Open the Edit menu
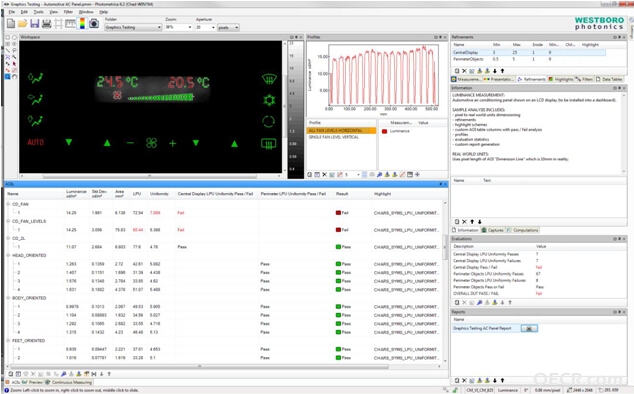Viewport: 634px width, 394px height. coord(24,12)
